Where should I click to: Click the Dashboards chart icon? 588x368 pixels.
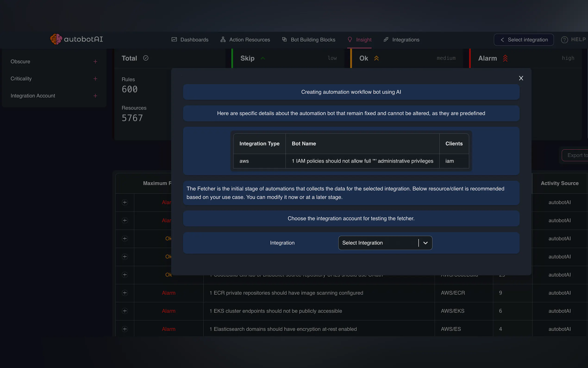pyautogui.click(x=174, y=39)
